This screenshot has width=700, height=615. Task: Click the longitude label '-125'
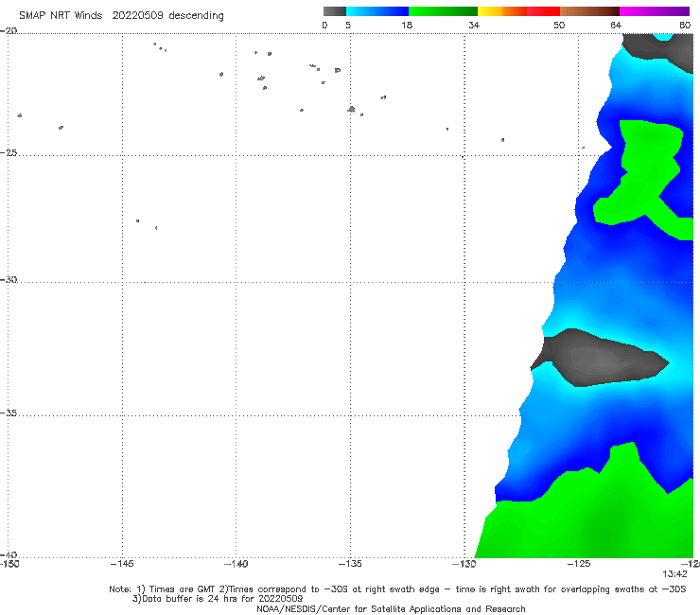click(x=579, y=564)
